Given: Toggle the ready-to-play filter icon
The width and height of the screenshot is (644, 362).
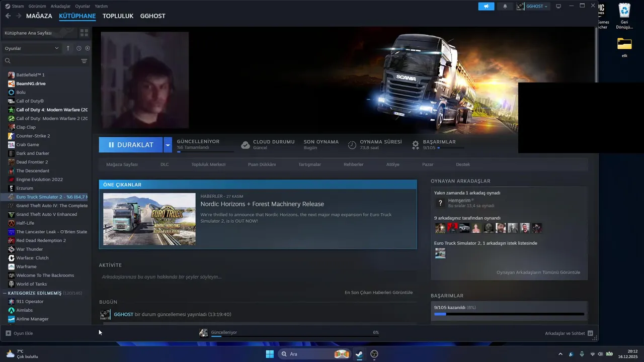Looking at the screenshot, I should 88,48.
